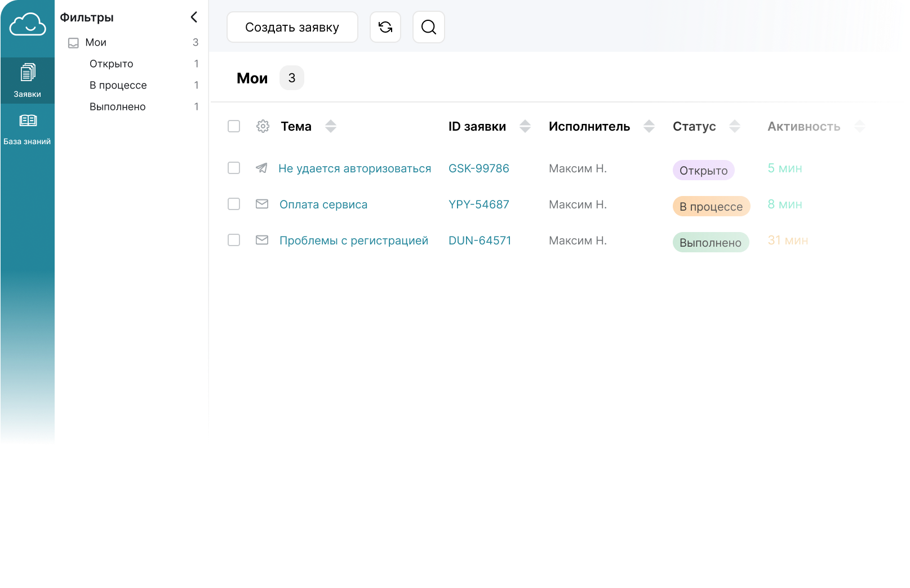Viewport: 910px width, 588px height.
Task: Click the Исполнитель column header label
Action: click(x=589, y=127)
